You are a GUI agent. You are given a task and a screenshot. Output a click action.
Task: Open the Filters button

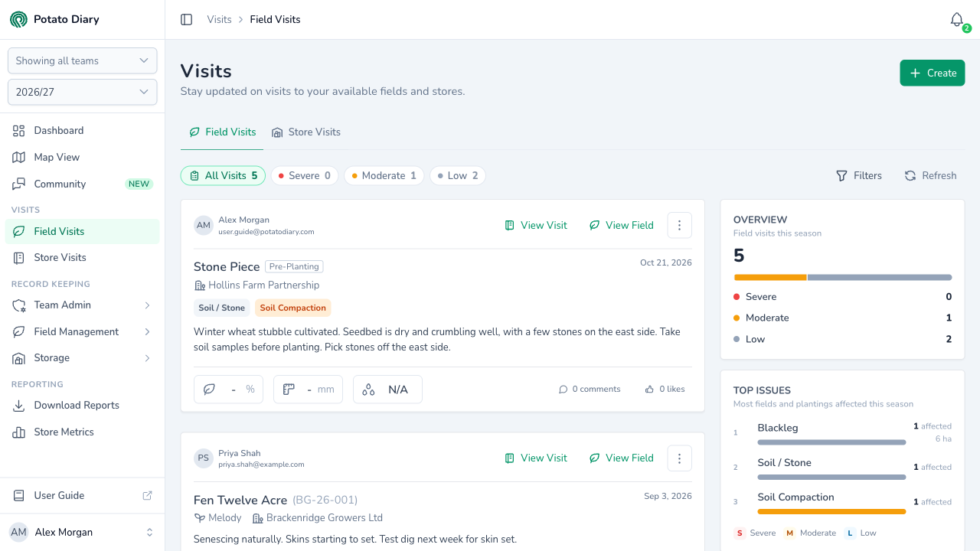click(x=858, y=176)
